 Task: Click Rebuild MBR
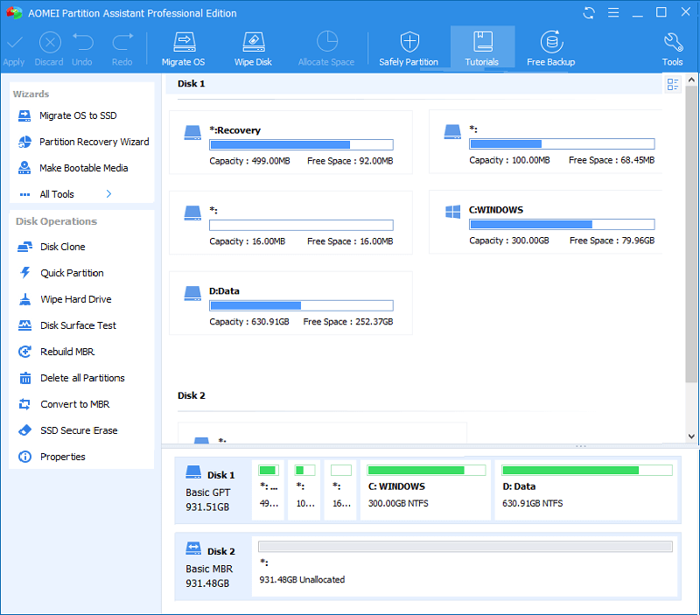click(x=56, y=352)
